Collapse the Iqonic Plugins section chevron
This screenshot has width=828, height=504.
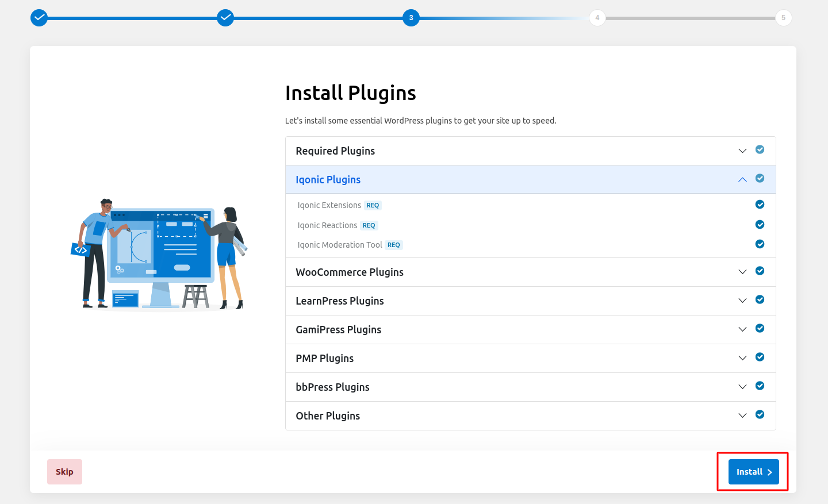click(x=742, y=179)
